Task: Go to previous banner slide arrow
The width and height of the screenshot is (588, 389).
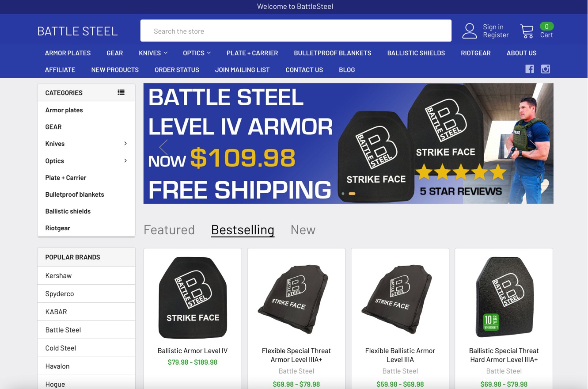Action: (163, 147)
